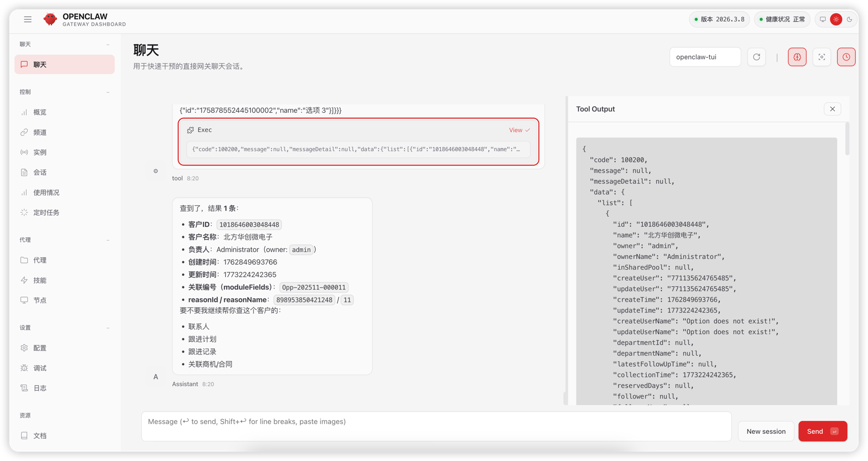Switch to dark theme moon icon
Image resolution: width=868 pixels, height=461 pixels.
click(x=850, y=19)
